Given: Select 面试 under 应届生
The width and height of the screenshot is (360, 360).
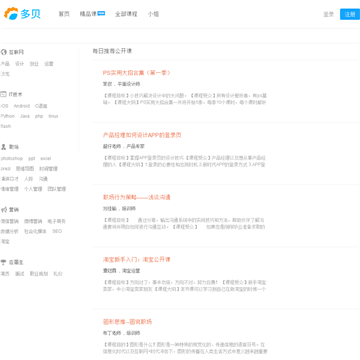Looking at the screenshot, I should [x=20, y=274].
